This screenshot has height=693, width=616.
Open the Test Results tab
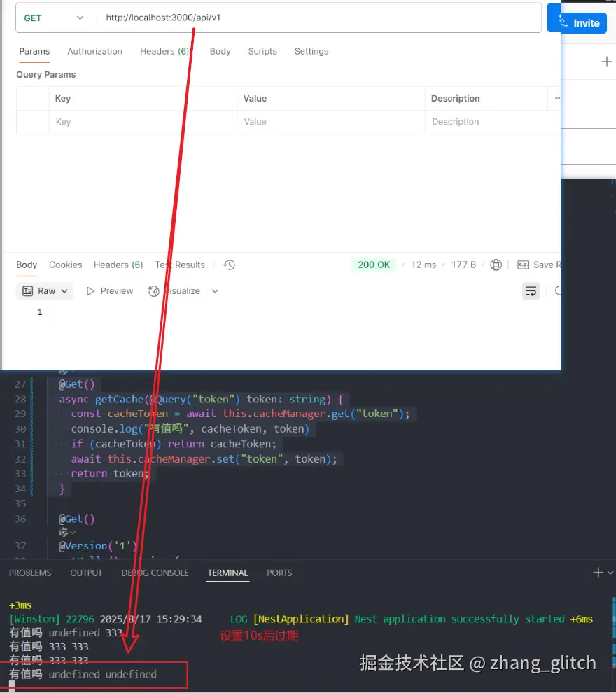click(180, 265)
